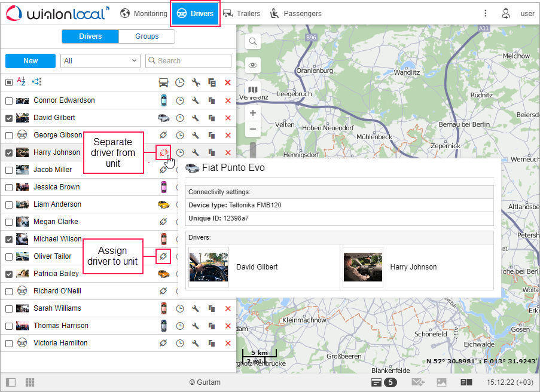Open the All filter dropdown
The image size is (540, 392).
100,60
